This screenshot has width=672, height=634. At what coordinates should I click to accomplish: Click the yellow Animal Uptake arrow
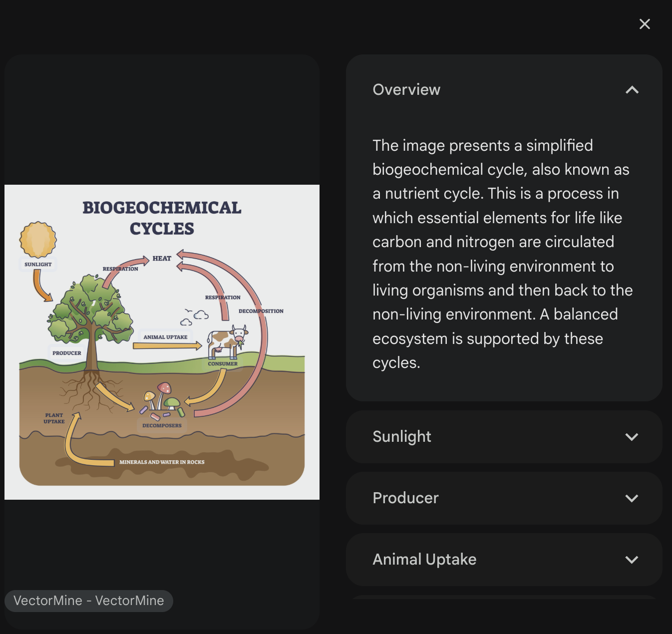pyautogui.click(x=168, y=345)
